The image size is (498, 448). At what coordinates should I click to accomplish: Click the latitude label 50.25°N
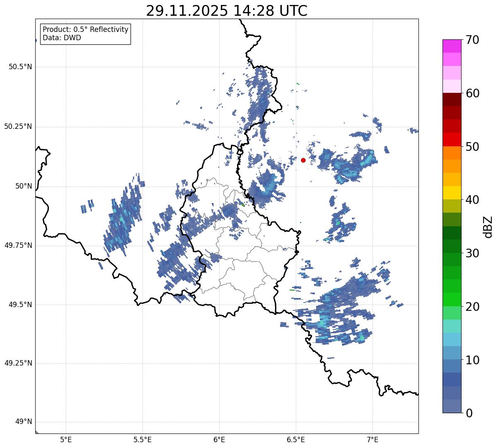(18, 126)
